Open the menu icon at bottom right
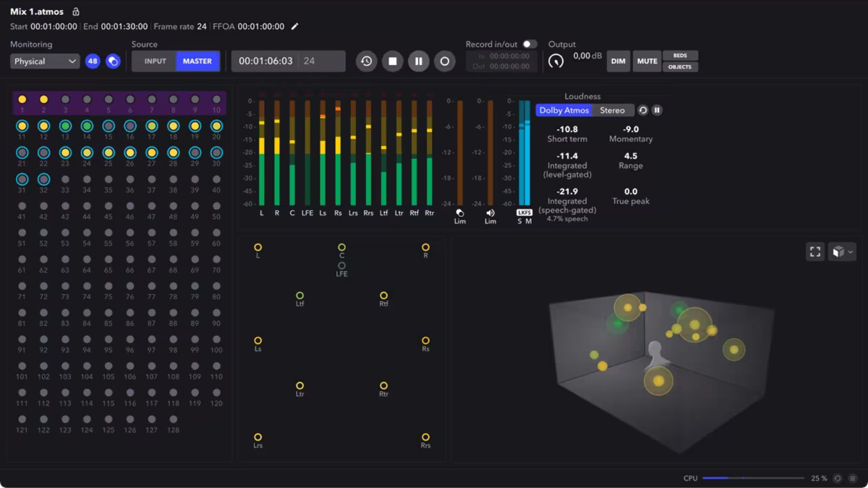The width and height of the screenshot is (868, 488). pyautogui.click(x=853, y=478)
